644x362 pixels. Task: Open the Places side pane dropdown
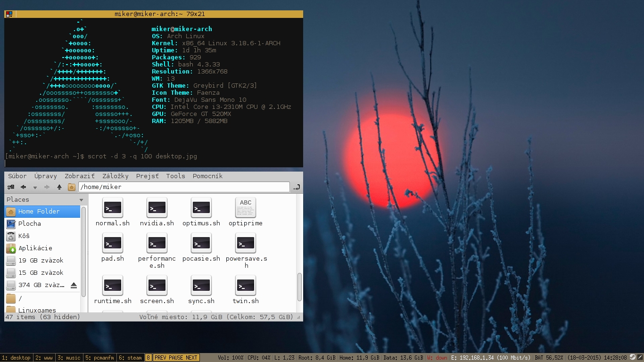81,200
